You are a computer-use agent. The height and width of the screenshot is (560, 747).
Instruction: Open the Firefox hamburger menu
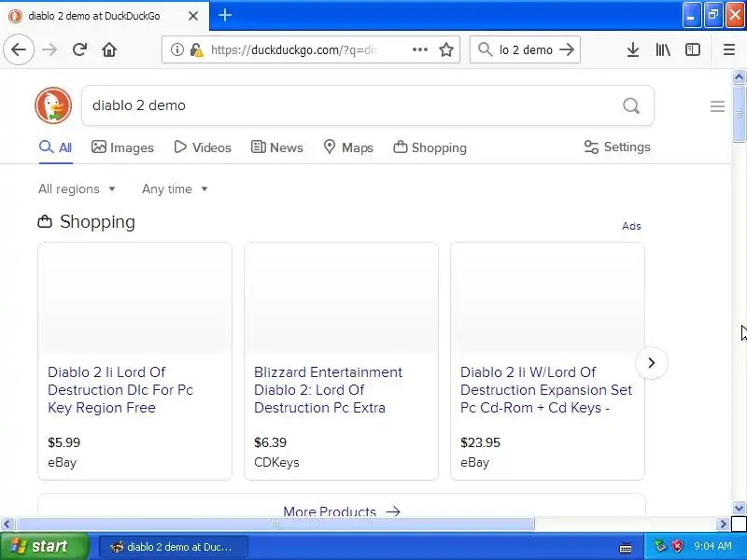729,49
